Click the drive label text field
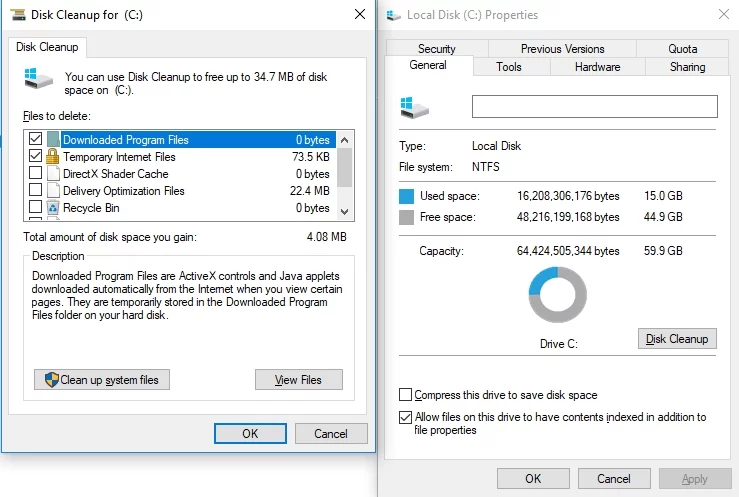The width and height of the screenshot is (739, 497). click(594, 107)
